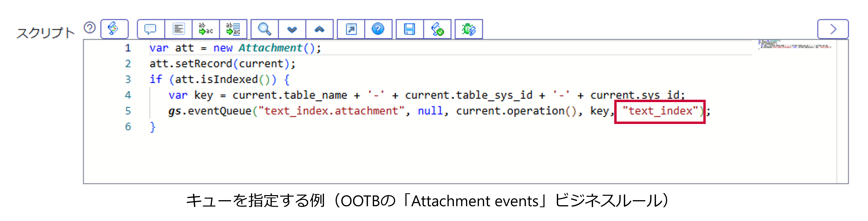Toggle the syntax editor macros icon
The height and width of the screenshot is (221, 868).
point(114,29)
